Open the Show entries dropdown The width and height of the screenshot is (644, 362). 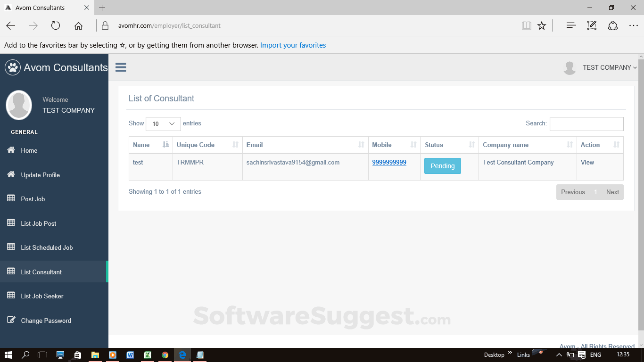(x=163, y=123)
